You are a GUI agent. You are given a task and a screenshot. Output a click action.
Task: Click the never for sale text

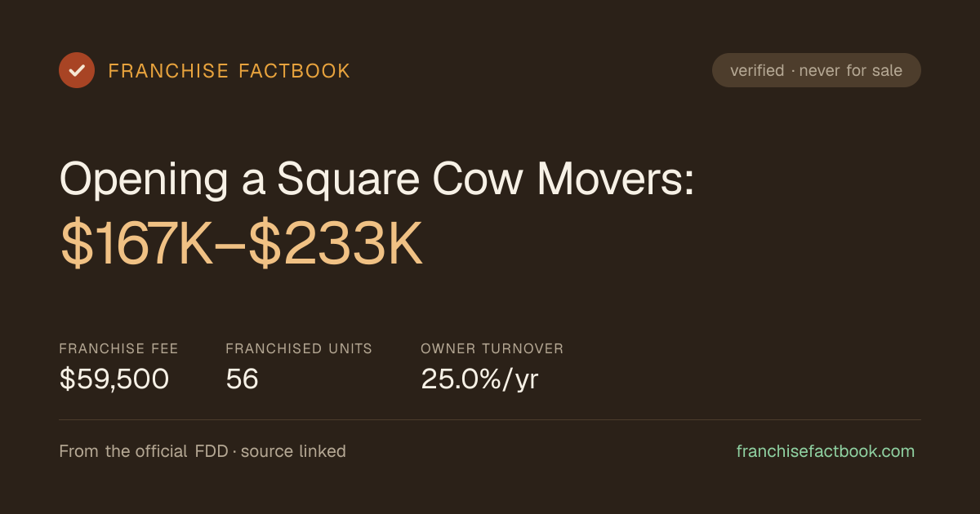tap(851, 70)
